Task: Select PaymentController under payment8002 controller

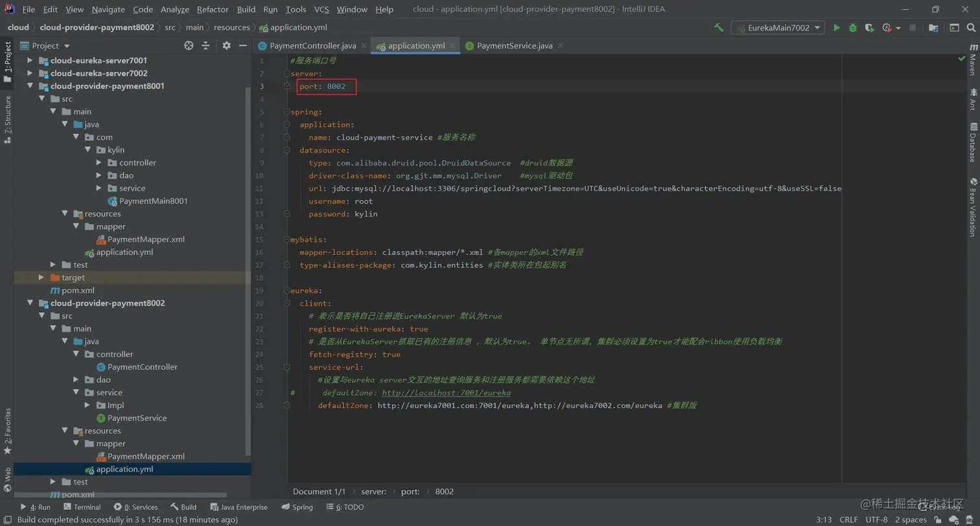Action: (x=137, y=367)
